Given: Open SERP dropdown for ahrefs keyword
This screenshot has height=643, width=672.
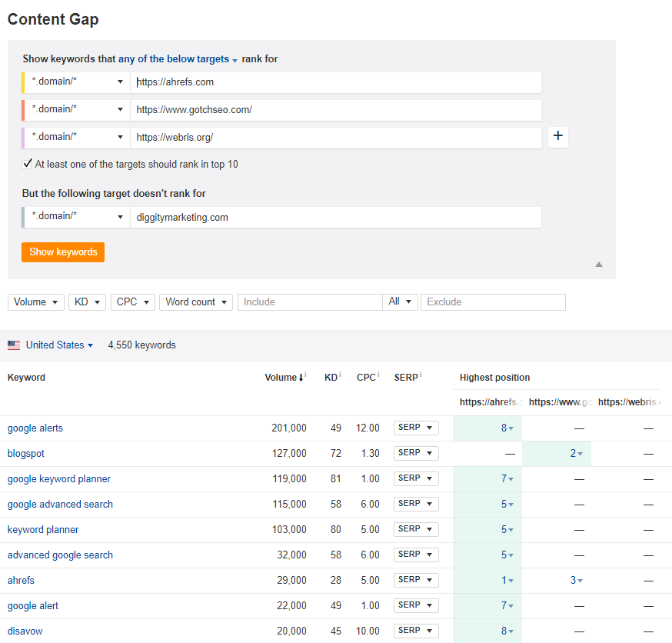Looking at the screenshot, I should point(416,580).
